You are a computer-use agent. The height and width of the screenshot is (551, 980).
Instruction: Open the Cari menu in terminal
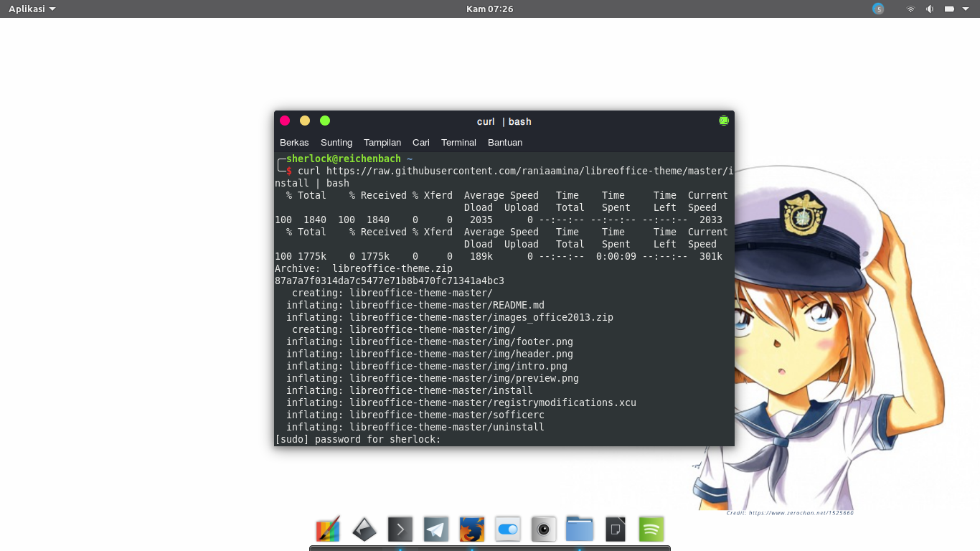[421, 142]
